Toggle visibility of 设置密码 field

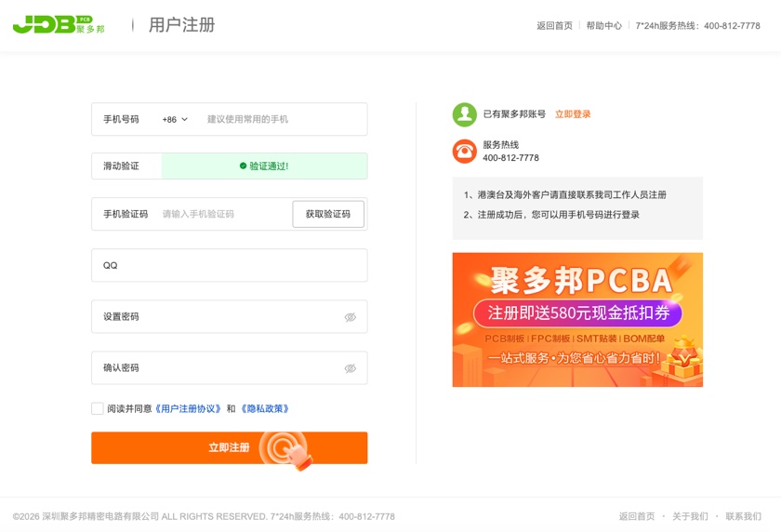click(351, 317)
